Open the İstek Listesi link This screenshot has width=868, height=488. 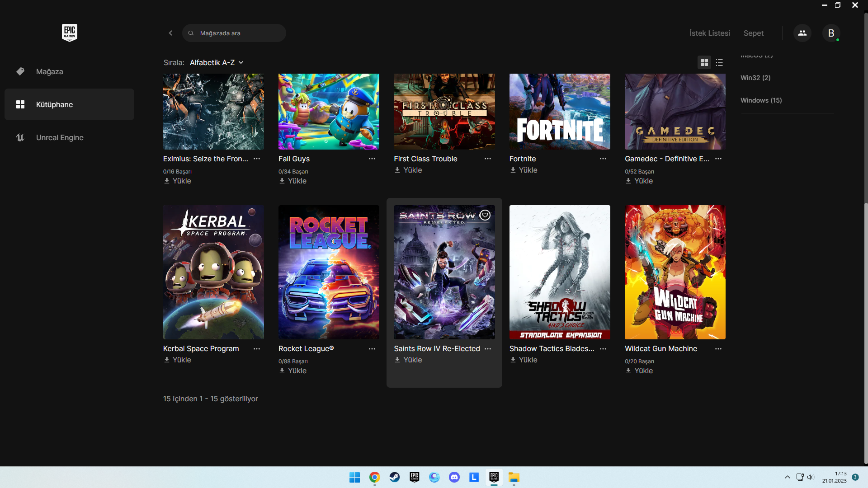[709, 33]
